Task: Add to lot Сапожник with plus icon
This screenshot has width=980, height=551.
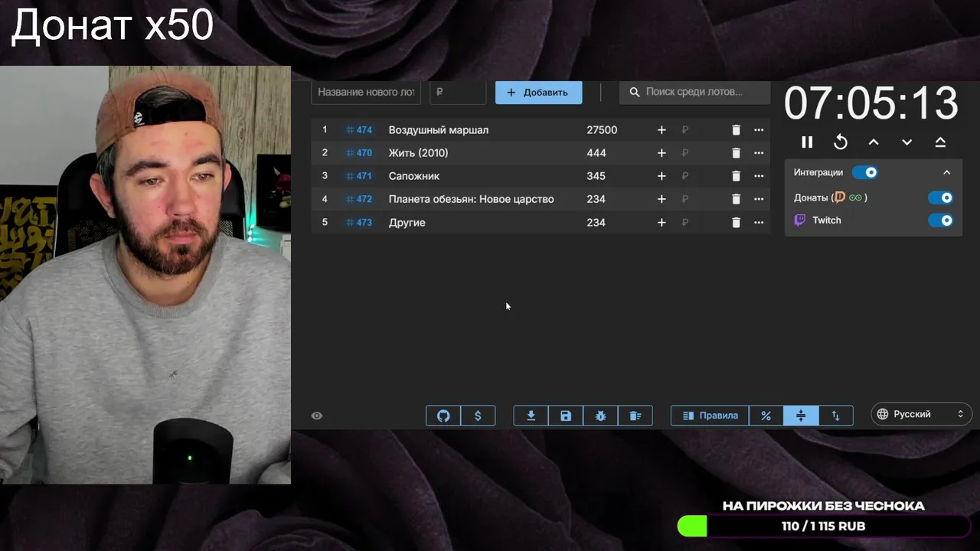Action: [x=661, y=176]
